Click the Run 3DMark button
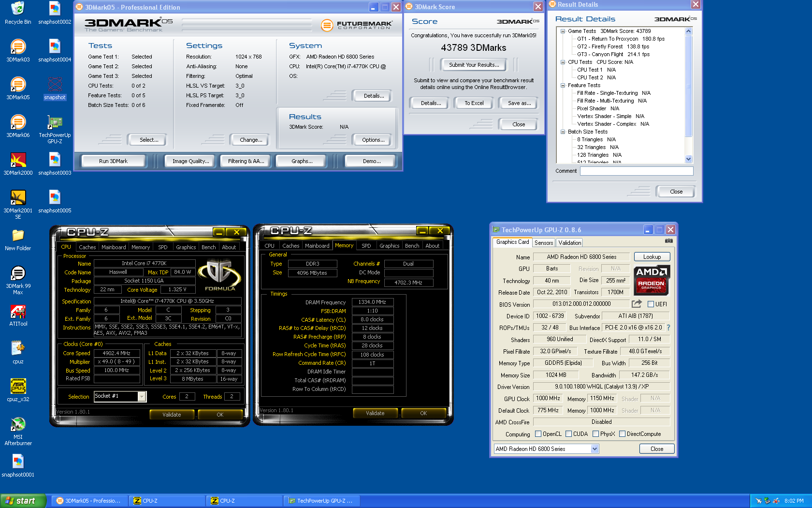Image resolution: width=812 pixels, height=508 pixels. 114,161
